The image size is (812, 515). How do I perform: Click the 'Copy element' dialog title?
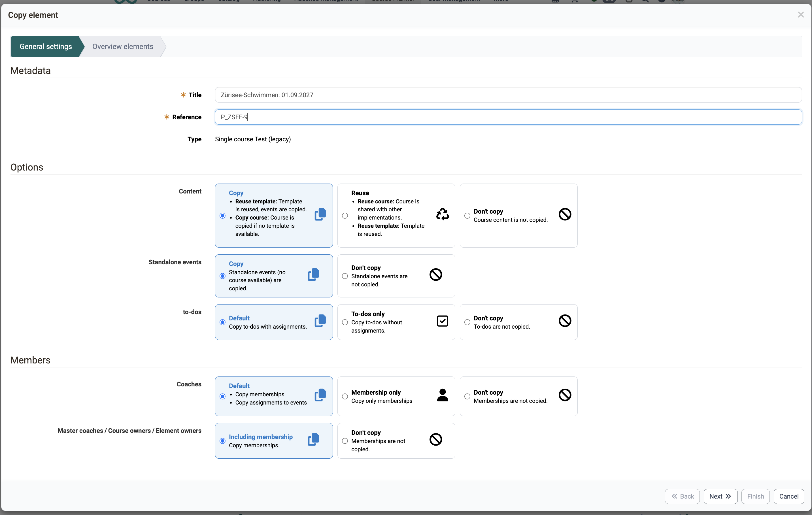tap(33, 15)
